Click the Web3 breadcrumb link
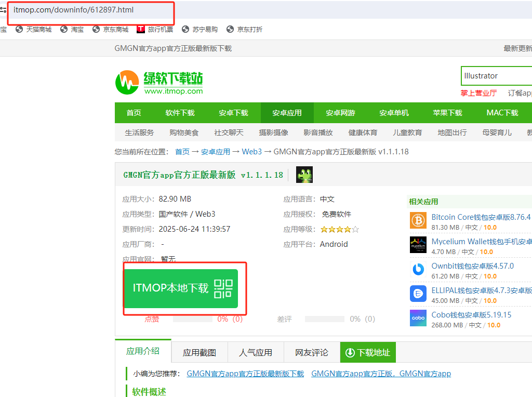This screenshot has height=397, width=532. [x=251, y=152]
